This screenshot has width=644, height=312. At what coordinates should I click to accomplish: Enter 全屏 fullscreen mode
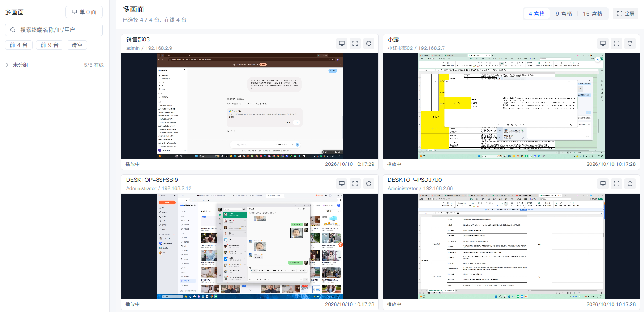(x=626, y=14)
